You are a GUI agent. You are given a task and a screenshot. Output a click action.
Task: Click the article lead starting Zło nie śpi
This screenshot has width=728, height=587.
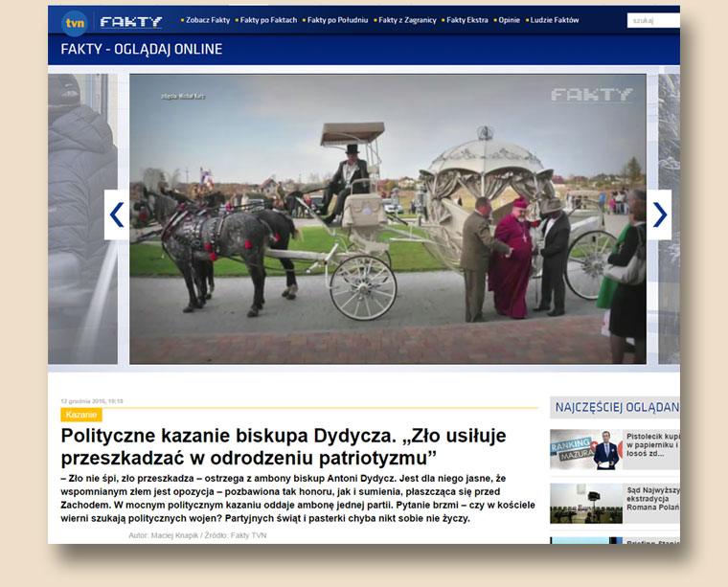(x=298, y=498)
